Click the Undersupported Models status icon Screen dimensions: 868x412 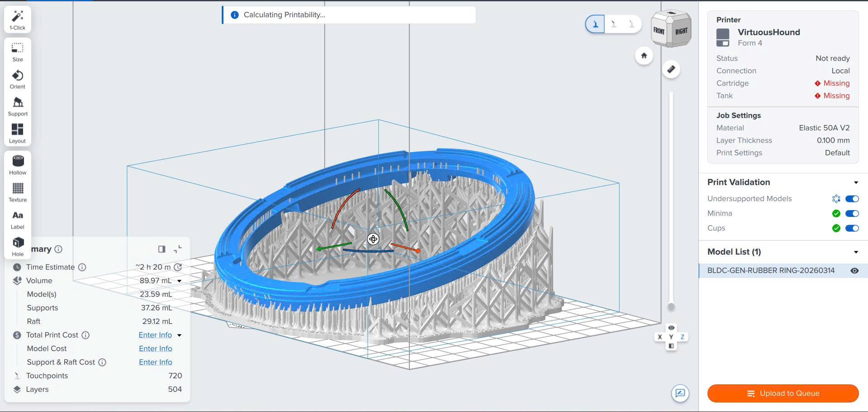pyautogui.click(x=836, y=199)
